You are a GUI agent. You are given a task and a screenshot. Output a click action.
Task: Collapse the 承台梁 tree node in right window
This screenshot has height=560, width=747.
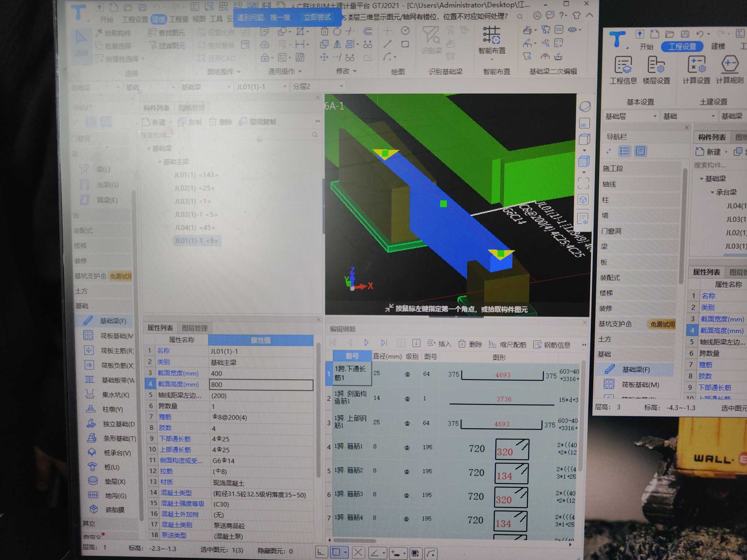712,192
